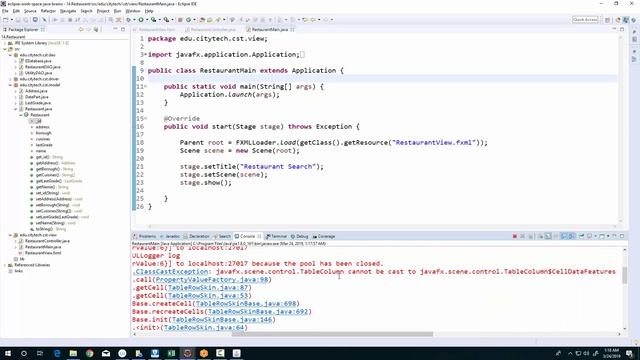The width and height of the screenshot is (640, 360).
Task: Open the Run button dropdown arrow
Action: 147,20
